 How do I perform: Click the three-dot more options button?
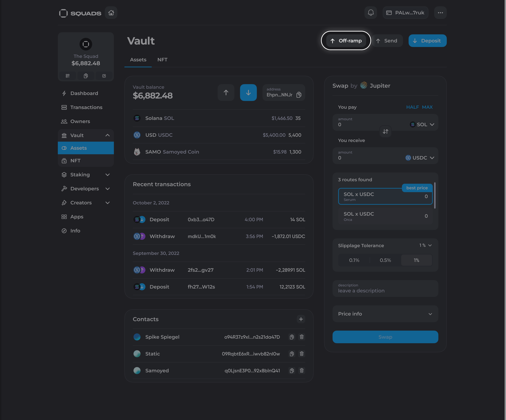pos(440,13)
